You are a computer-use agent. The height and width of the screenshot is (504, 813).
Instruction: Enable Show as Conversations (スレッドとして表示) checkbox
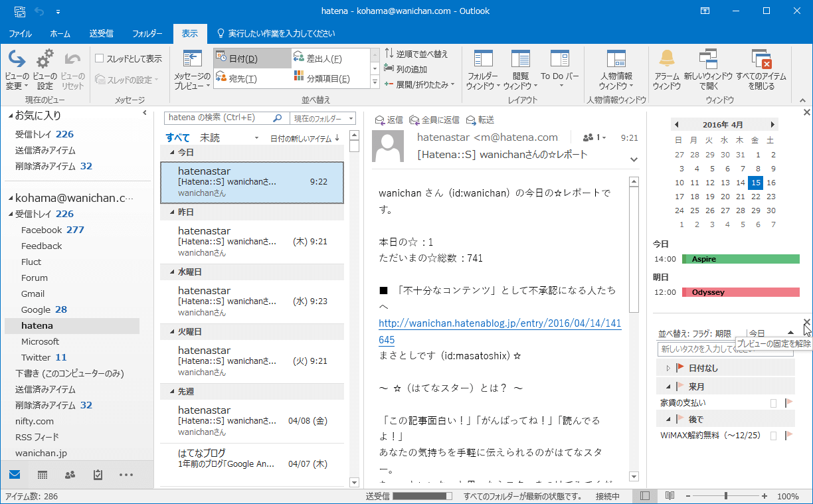point(100,58)
